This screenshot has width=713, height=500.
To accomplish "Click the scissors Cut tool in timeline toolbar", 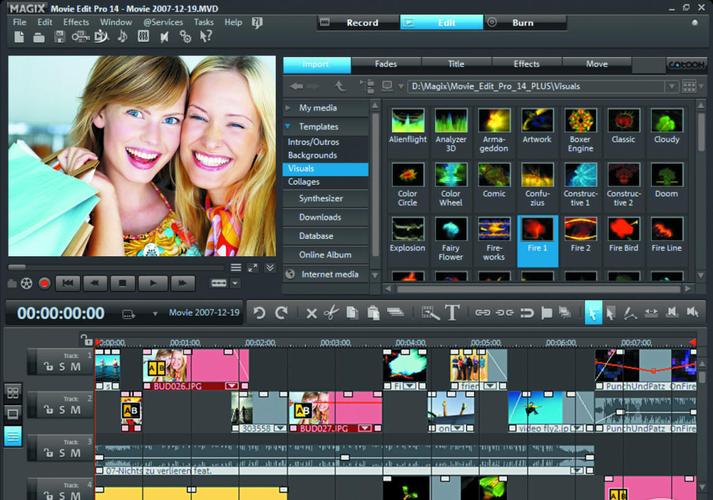I will click(x=331, y=313).
